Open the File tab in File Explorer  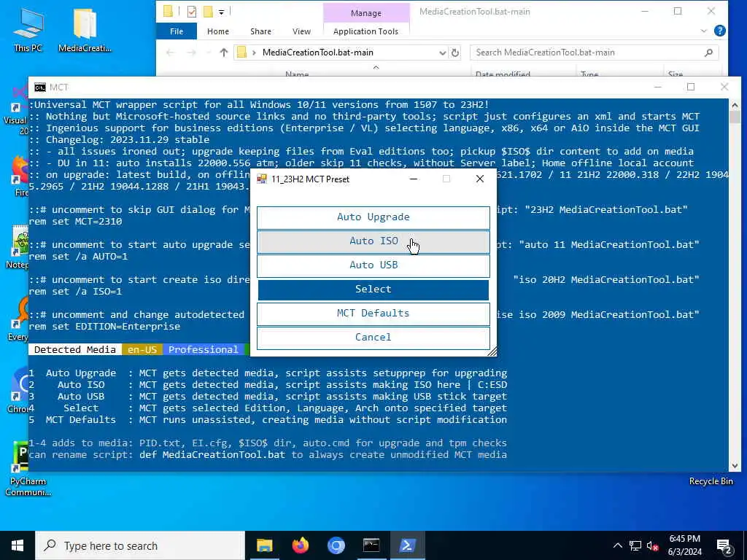pyautogui.click(x=177, y=31)
